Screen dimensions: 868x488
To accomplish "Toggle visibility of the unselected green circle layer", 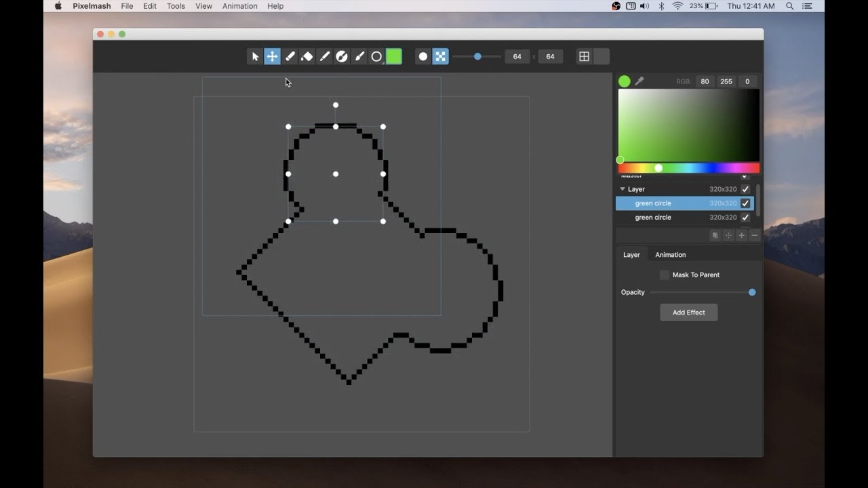I will (745, 218).
